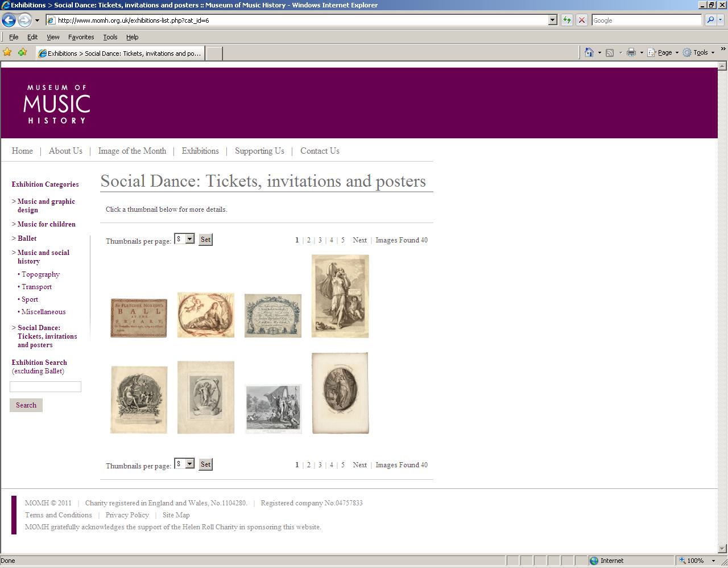Open Favorites Center via the star icon

pyautogui.click(x=7, y=52)
